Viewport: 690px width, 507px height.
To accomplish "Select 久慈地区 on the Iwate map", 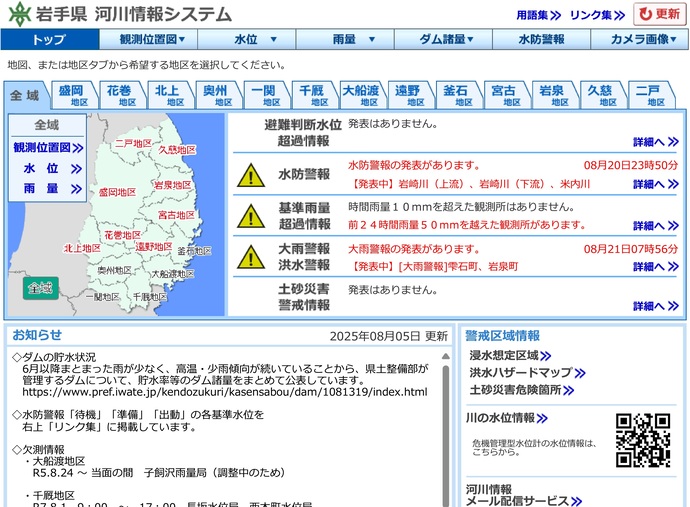I will pos(177,150).
